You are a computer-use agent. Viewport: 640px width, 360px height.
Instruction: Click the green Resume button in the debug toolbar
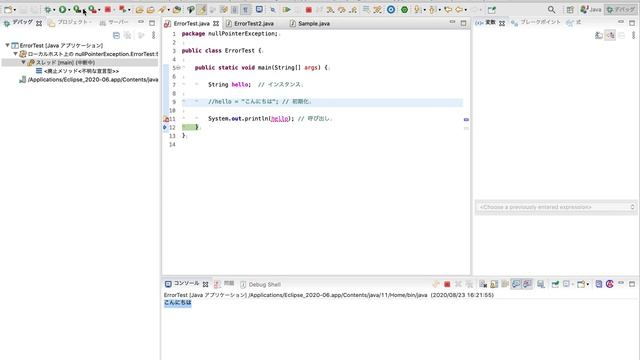(287, 9)
